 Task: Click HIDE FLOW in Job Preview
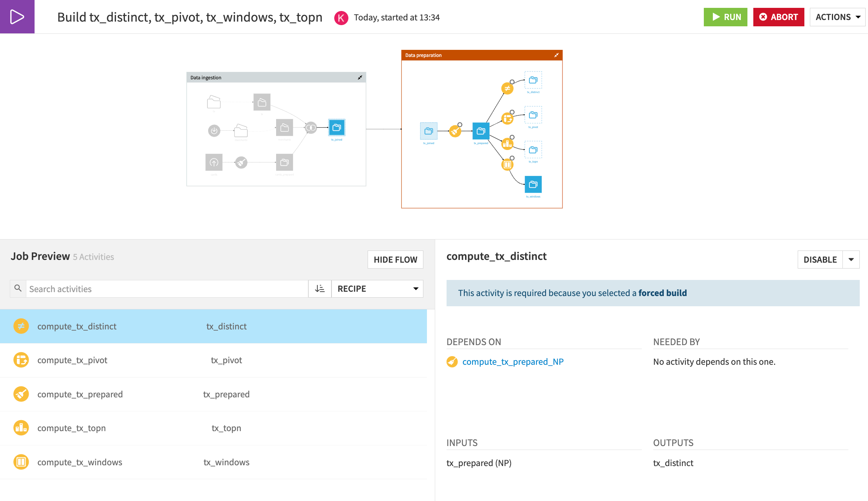coord(395,260)
